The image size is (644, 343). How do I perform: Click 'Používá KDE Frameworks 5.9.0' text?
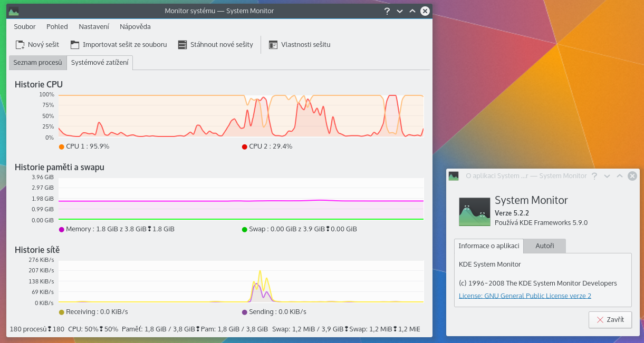click(541, 223)
